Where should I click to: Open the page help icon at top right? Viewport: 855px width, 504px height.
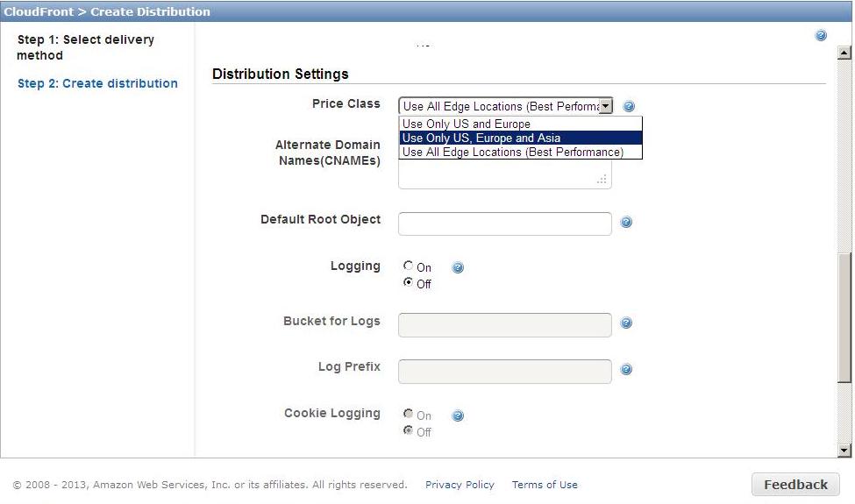click(821, 35)
